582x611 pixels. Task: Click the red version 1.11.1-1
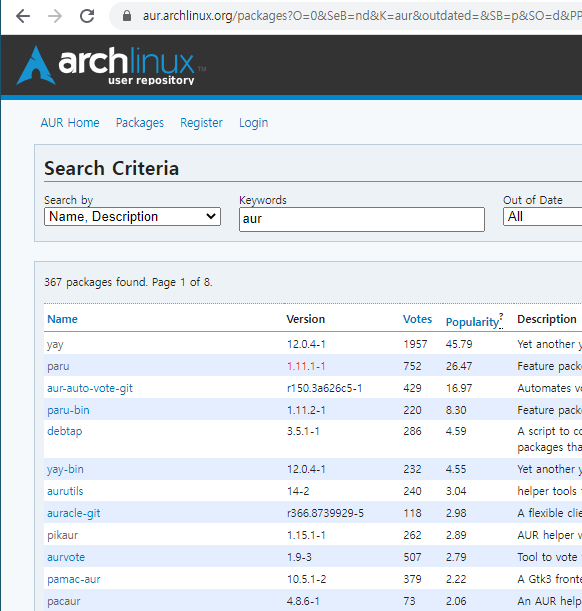click(306, 366)
